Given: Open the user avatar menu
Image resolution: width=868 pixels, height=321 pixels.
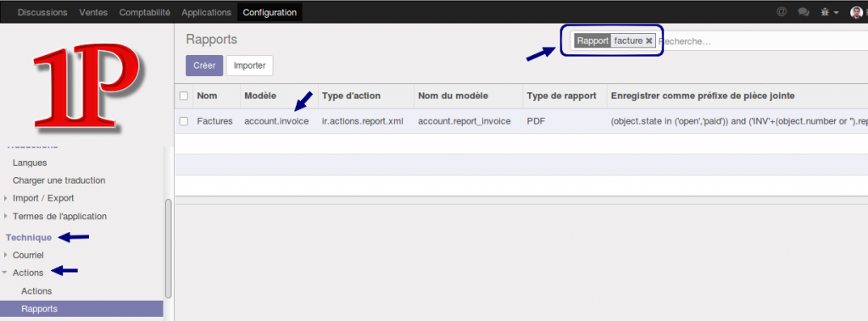Looking at the screenshot, I should click(856, 12).
